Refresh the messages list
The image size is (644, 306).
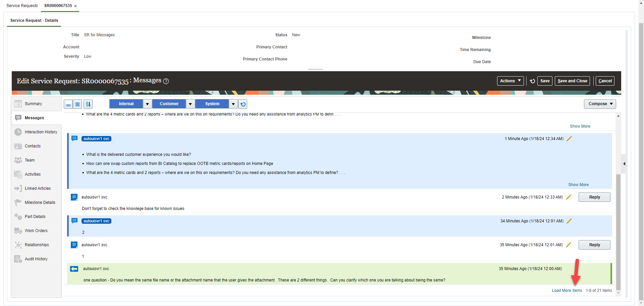243,104
